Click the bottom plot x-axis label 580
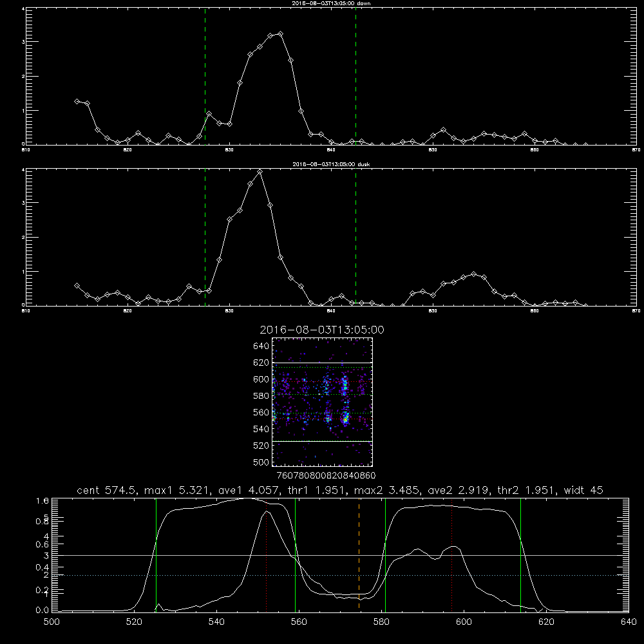Screen dimensions: 644x644 point(381,622)
